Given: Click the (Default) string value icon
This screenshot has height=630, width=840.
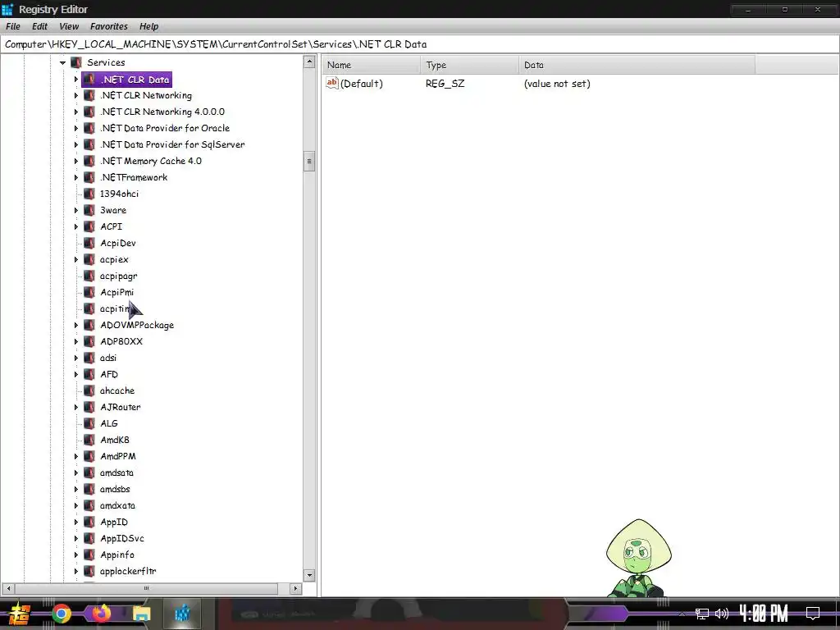Looking at the screenshot, I should (x=332, y=83).
